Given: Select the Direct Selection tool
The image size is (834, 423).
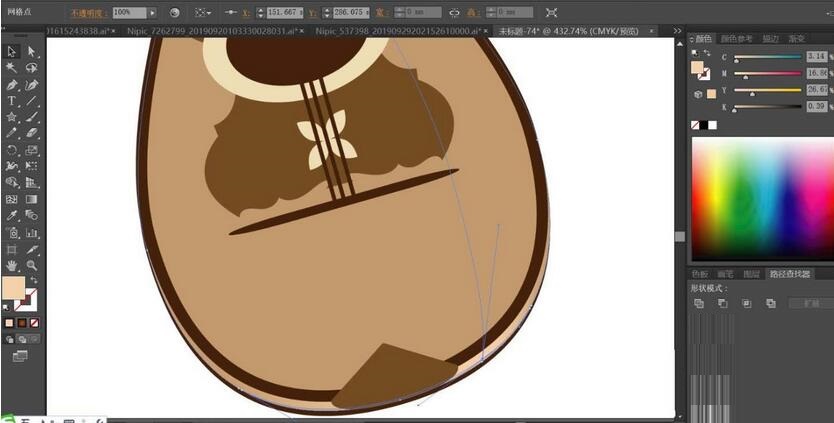Looking at the screenshot, I should coord(32,51).
